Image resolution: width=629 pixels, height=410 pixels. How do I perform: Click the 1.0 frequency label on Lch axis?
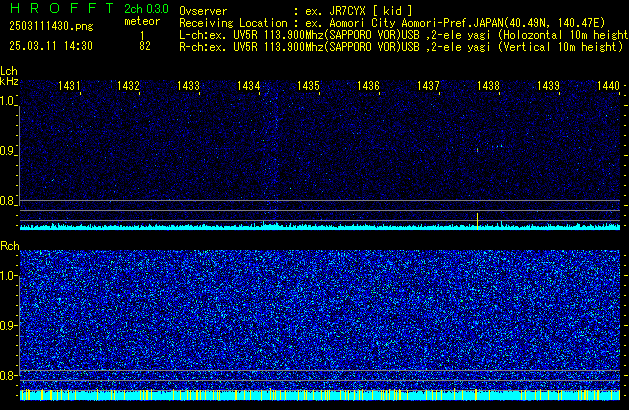click(7, 101)
